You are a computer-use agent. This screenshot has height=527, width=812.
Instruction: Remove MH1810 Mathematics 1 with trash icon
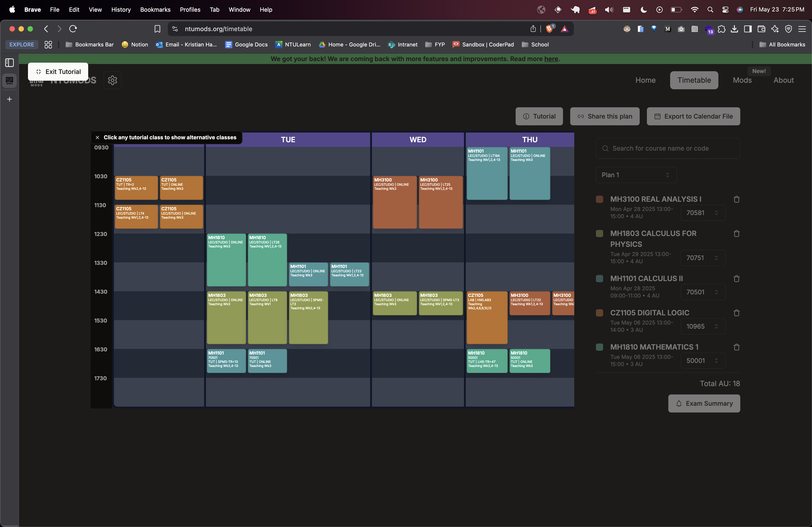[736, 347]
